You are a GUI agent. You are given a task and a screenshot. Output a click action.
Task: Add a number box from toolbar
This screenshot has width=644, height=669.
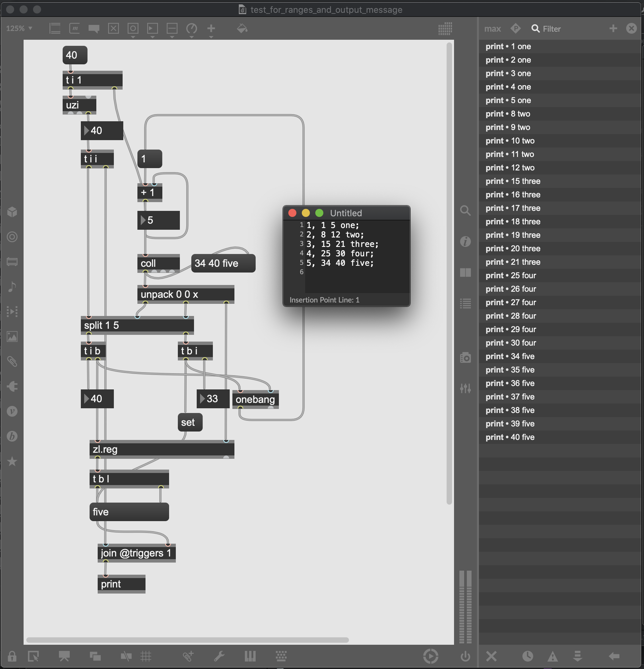click(152, 28)
